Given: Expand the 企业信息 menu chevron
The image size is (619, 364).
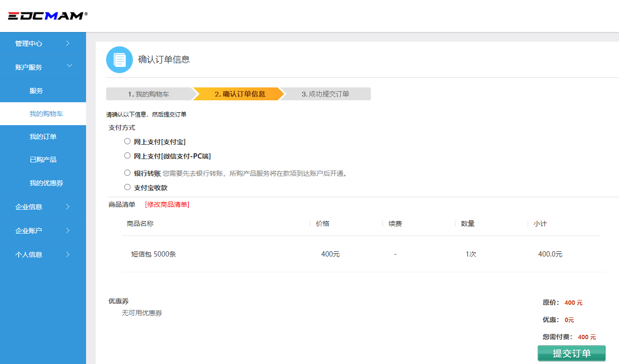Looking at the screenshot, I should 68,207.
